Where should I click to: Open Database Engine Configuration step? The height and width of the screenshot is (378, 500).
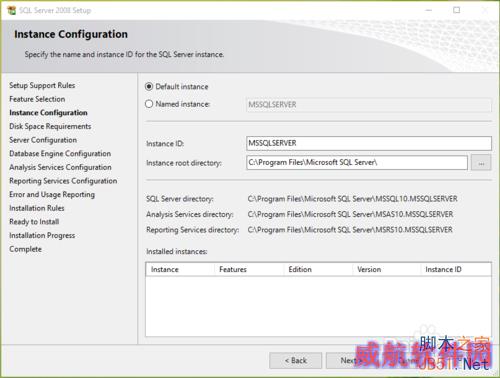click(x=60, y=154)
